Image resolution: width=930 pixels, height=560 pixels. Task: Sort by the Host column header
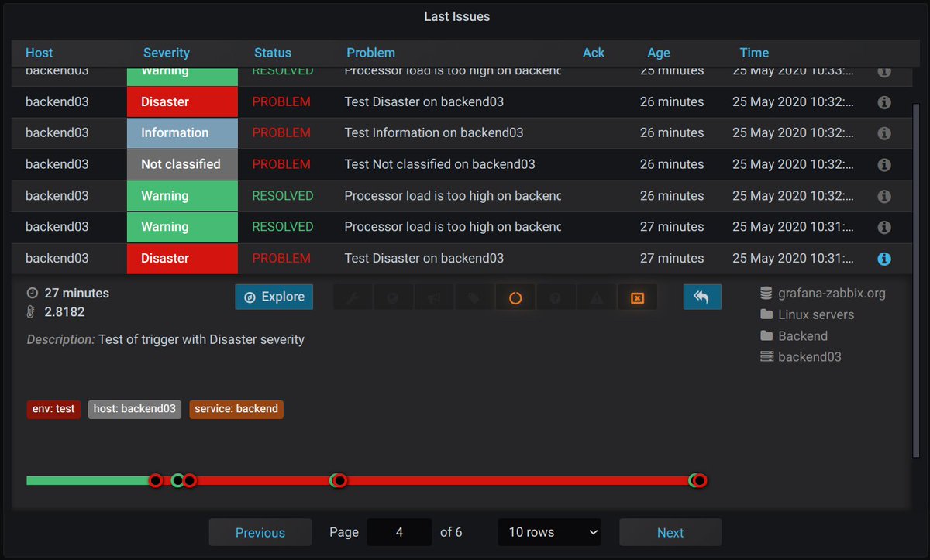(40, 53)
